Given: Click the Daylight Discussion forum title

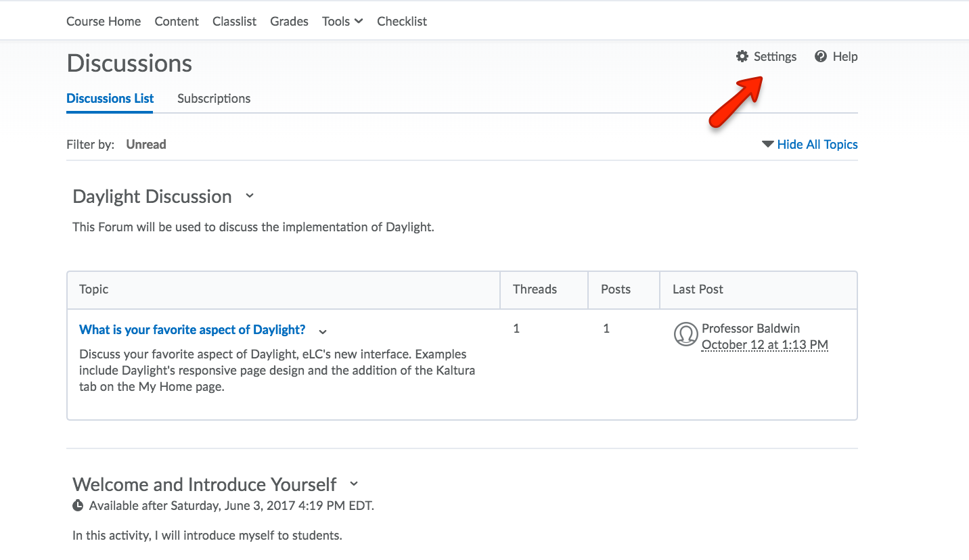Looking at the screenshot, I should pos(152,196).
